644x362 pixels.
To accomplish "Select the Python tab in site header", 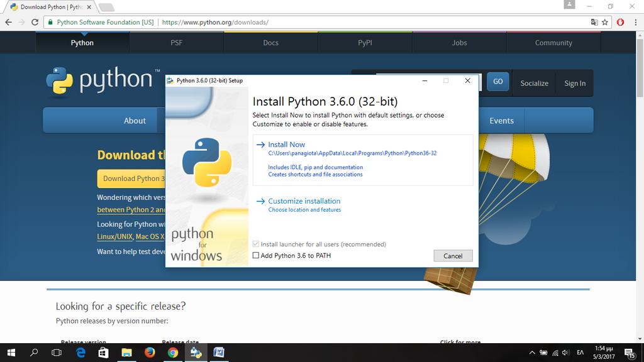I will point(82,43).
